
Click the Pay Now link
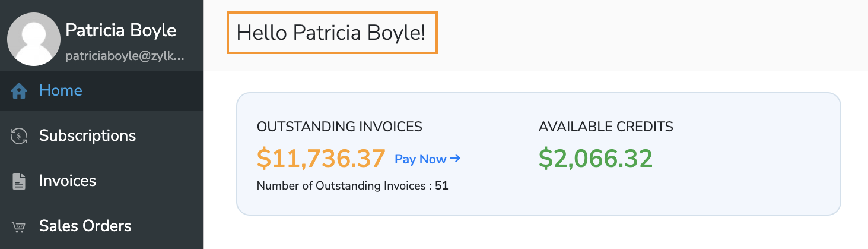420,159
